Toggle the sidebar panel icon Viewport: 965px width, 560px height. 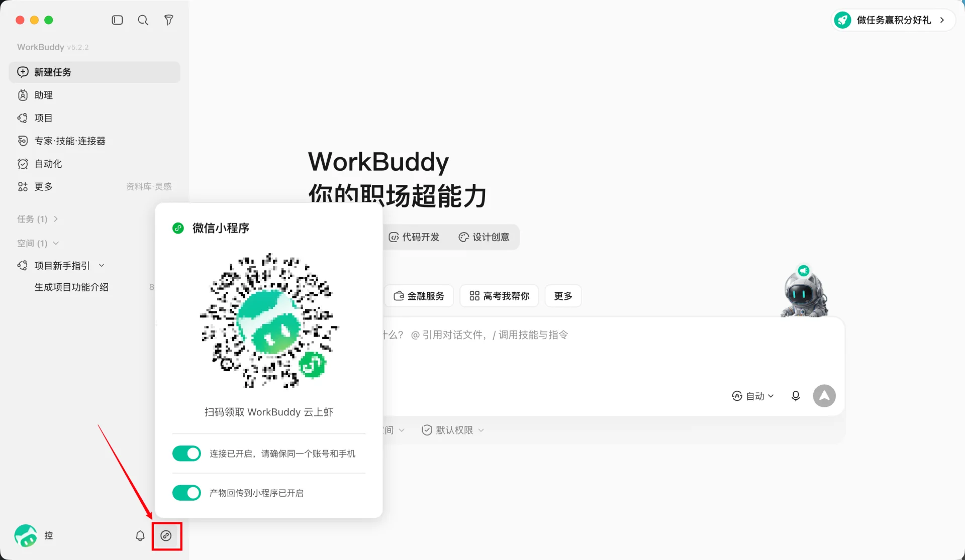point(117,20)
